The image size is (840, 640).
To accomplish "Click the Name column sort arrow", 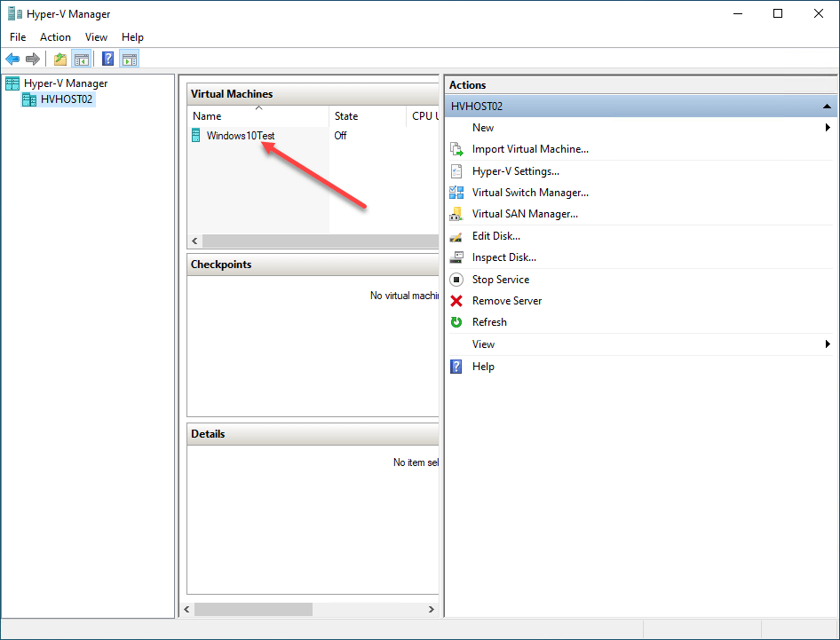I will pyautogui.click(x=258, y=107).
